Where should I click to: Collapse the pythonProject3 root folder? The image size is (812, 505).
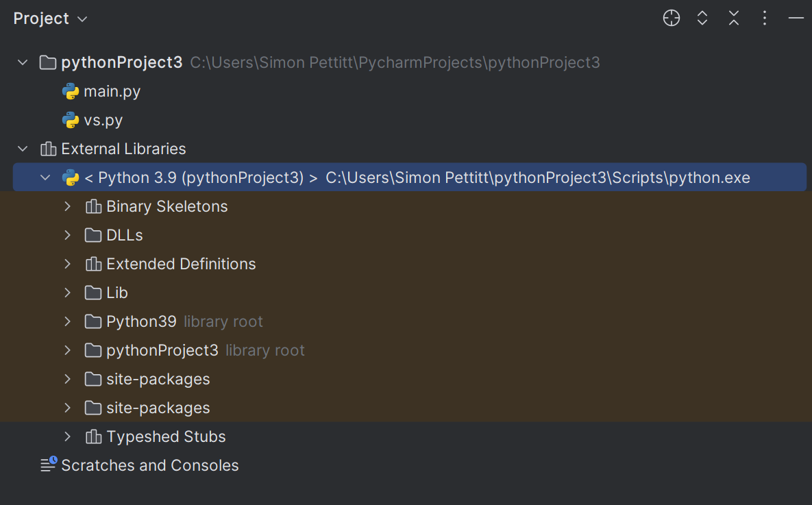point(23,62)
